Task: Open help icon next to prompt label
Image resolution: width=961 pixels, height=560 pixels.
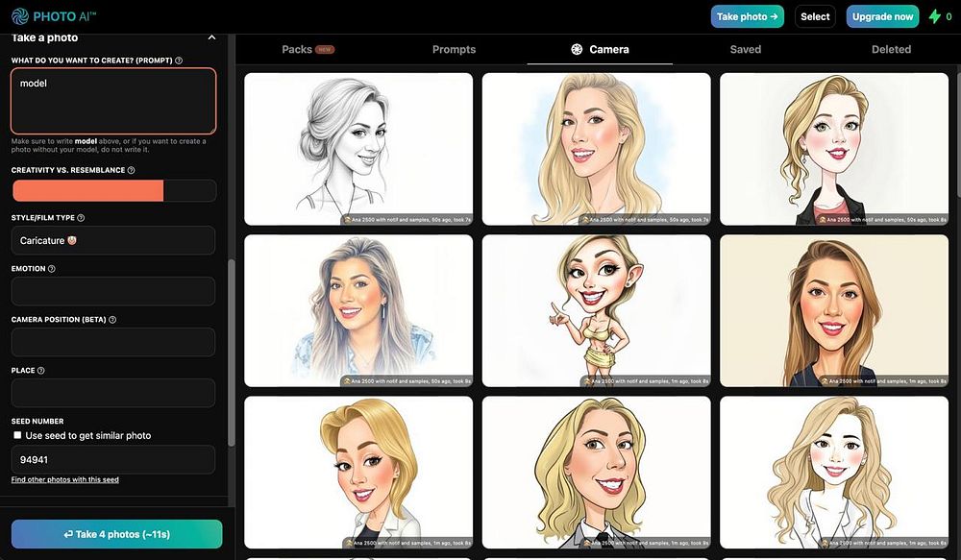Action: coord(179,61)
